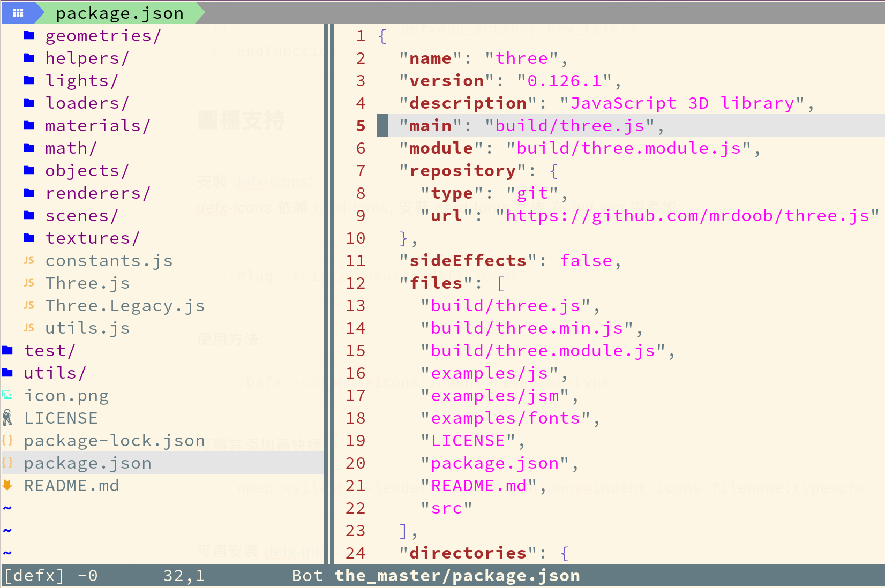
Task: Click the "files" key on line 12
Action: pos(436,283)
